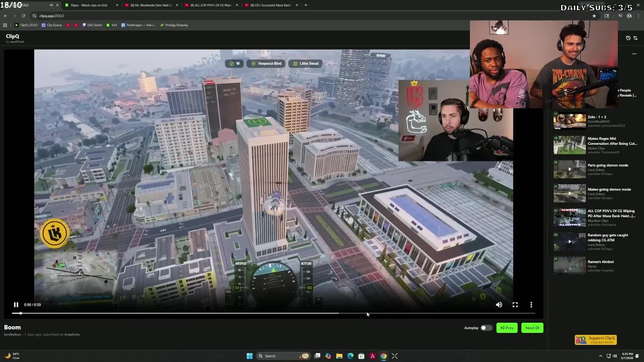Click the Support ClipQ donate button

[x=596, y=340]
